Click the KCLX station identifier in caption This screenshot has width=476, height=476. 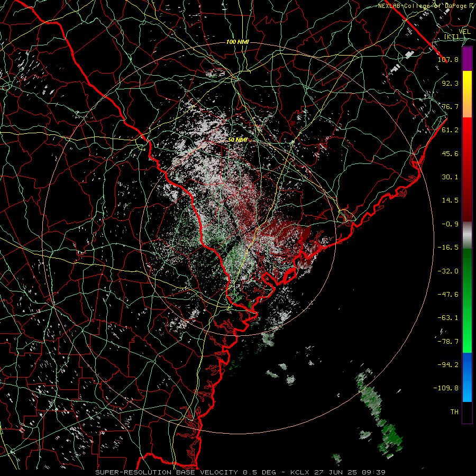(301, 472)
